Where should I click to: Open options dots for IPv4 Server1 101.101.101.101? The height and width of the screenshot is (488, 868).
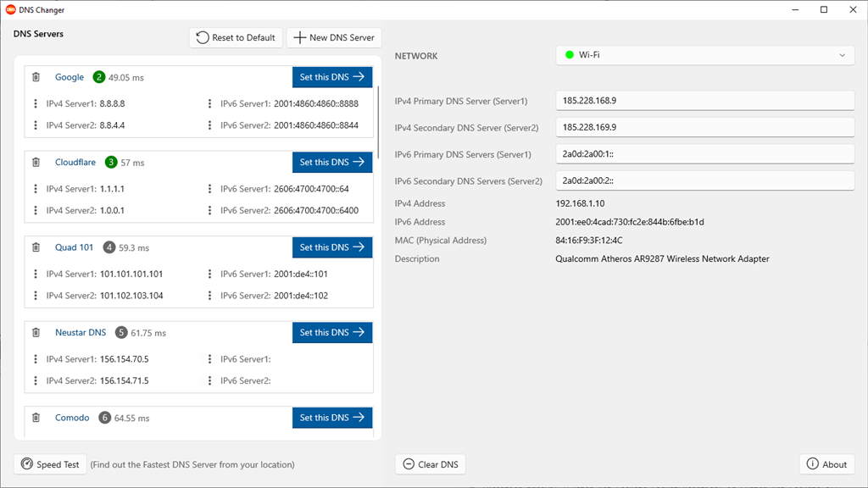[x=36, y=274]
